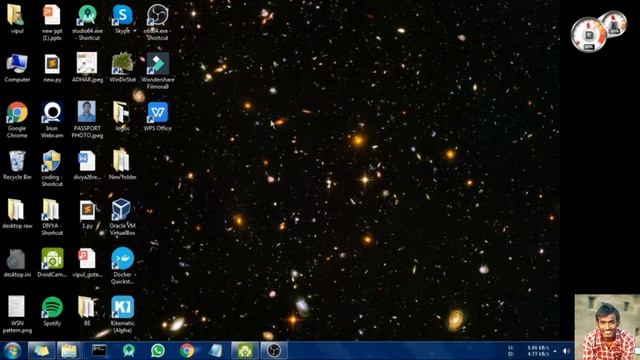
Task: Select the WSN pattern.png file
Action: 17,307
